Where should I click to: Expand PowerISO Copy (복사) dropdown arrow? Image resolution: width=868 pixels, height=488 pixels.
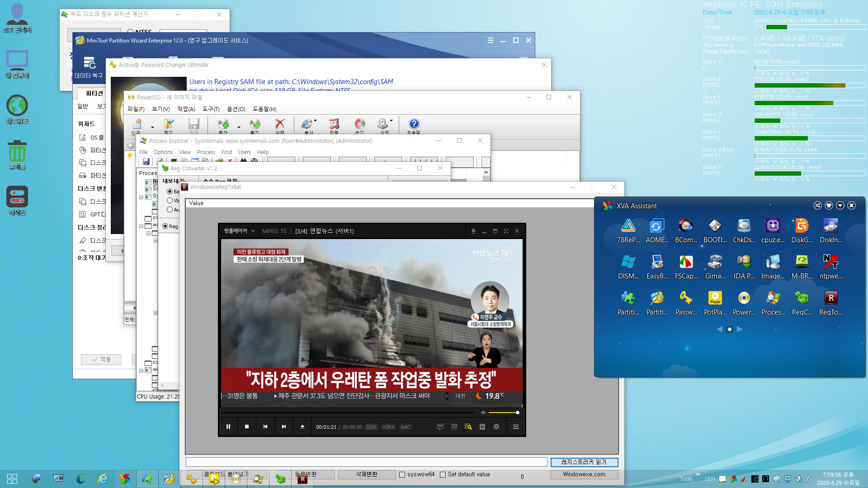click(x=315, y=121)
